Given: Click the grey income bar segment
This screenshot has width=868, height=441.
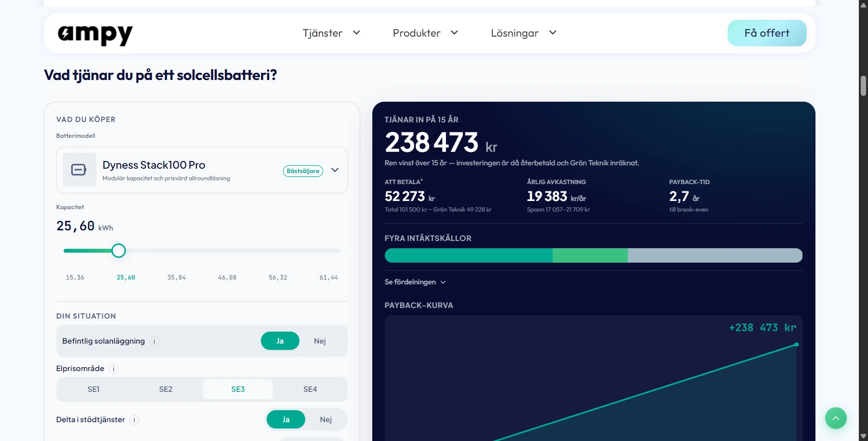Looking at the screenshot, I should tap(715, 255).
